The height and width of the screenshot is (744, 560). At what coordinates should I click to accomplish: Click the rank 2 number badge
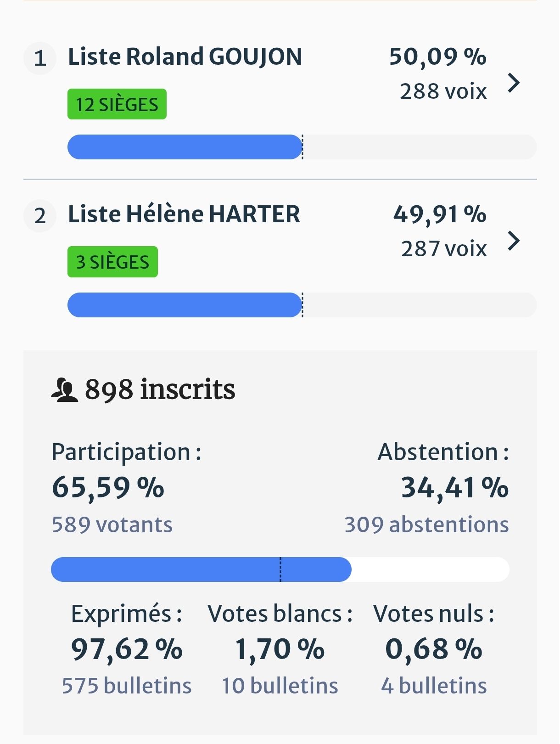click(40, 215)
